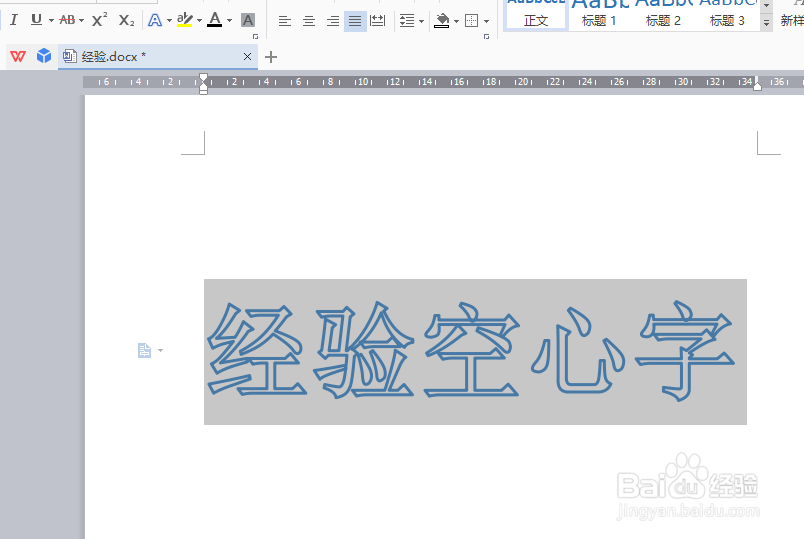Click the line spacing icon
The height and width of the screenshot is (539, 804).
[x=407, y=21]
